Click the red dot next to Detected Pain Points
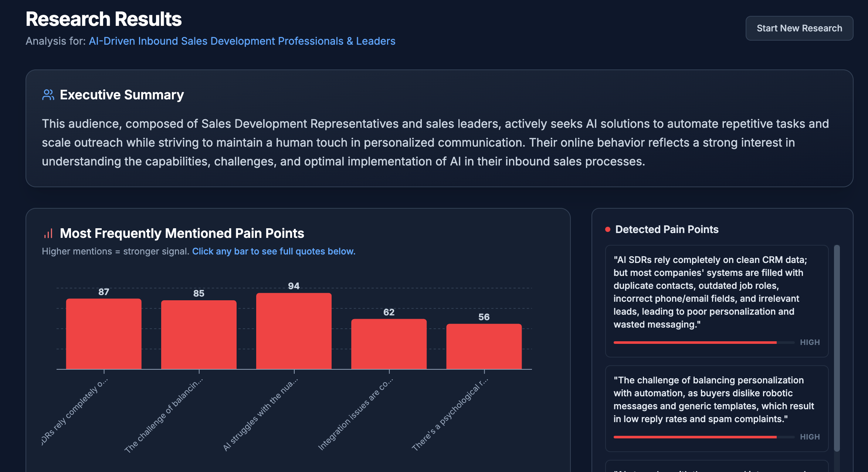Screen dimensions: 868x472 [607, 229]
